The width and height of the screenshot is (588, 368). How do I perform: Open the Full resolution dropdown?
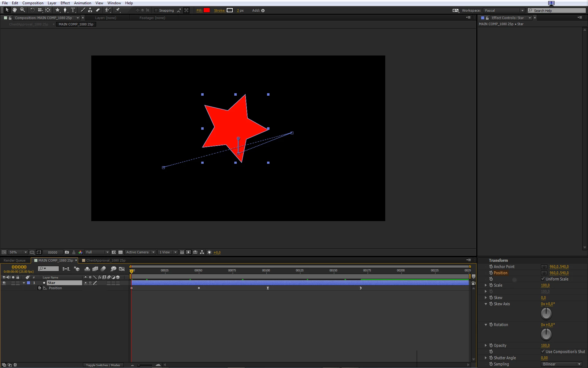[97, 252]
